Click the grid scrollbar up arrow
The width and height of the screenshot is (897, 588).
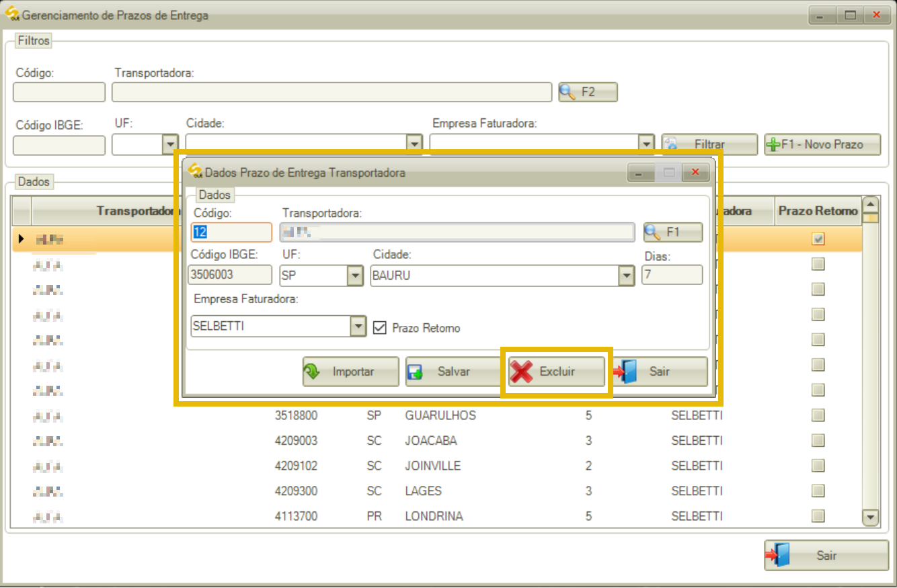click(x=871, y=204)
